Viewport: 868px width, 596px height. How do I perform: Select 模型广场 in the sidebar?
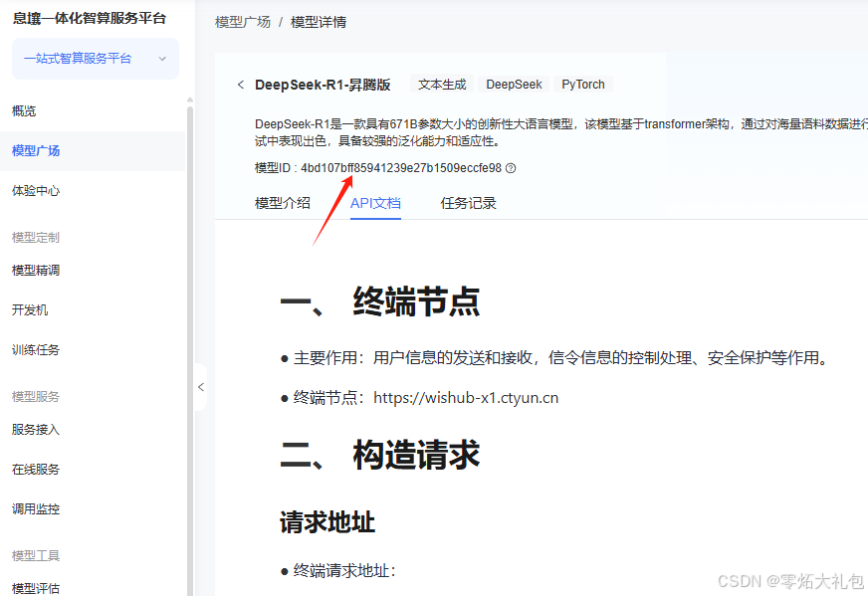(93, 150)
